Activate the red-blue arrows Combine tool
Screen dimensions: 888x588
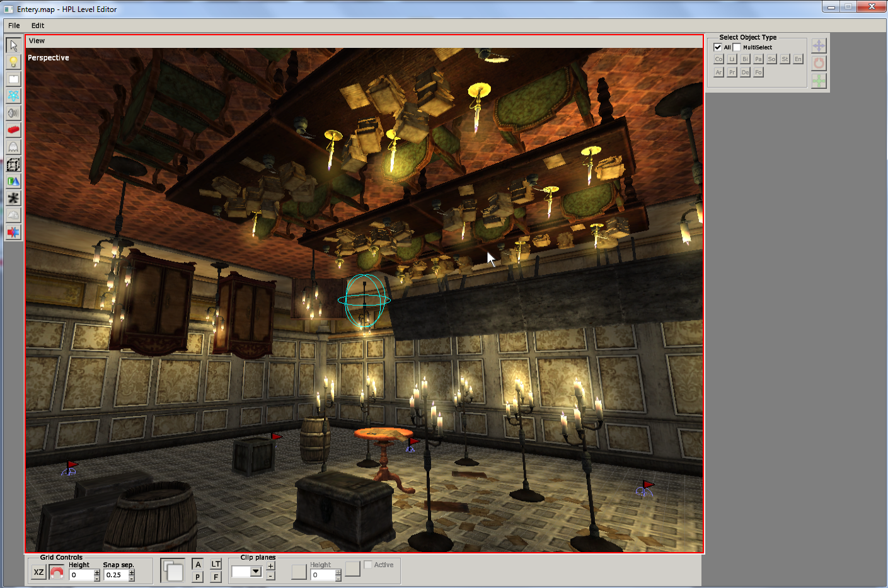[x=13, y=233]
